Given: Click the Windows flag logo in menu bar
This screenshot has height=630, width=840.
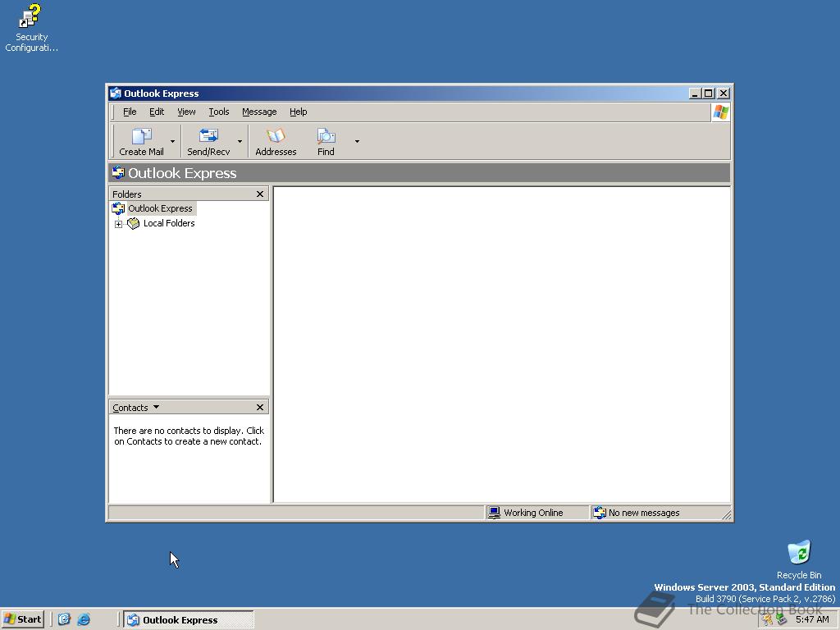Looking at the screenshot, I should coord(720,112).
